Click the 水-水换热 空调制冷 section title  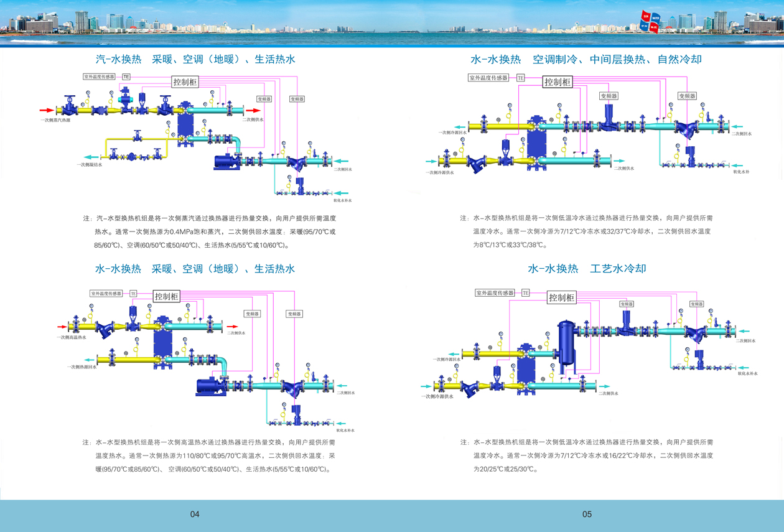click(x=586, y=60)
